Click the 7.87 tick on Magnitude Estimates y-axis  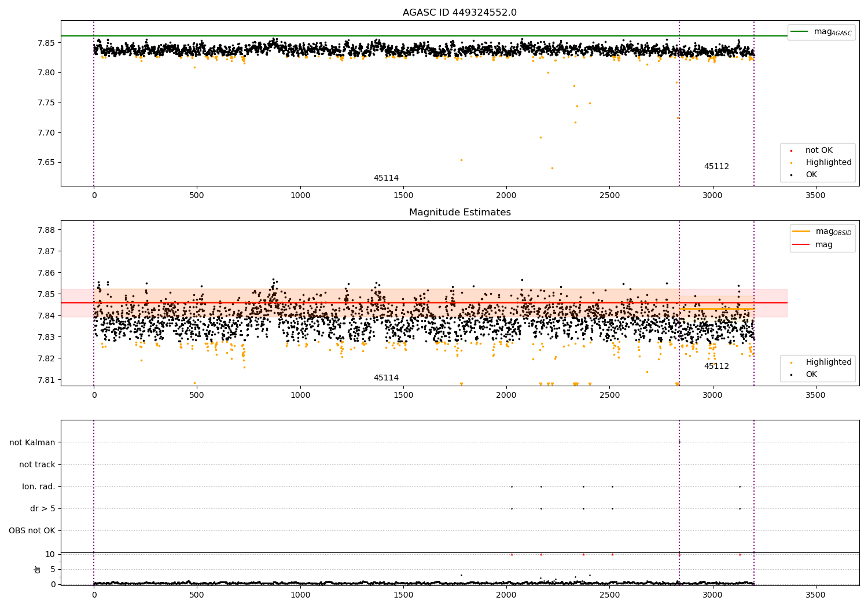(45, 251)
